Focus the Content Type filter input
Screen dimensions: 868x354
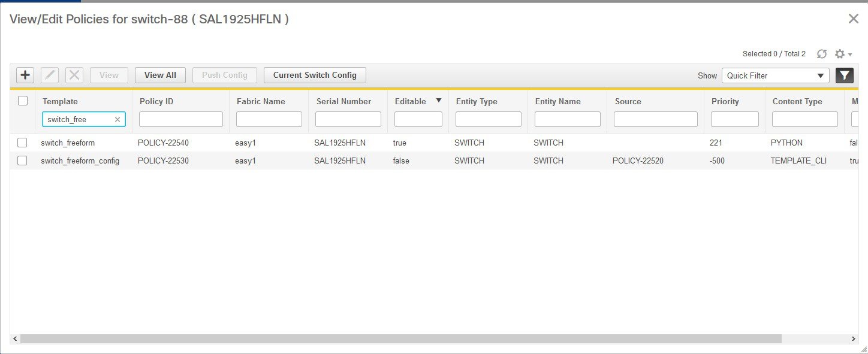click(805, 119)
